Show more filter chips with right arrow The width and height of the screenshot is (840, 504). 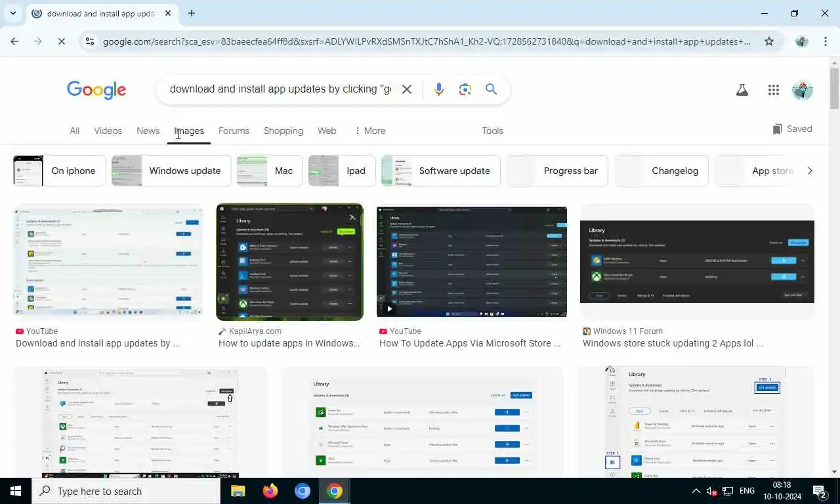coord(809,171)
